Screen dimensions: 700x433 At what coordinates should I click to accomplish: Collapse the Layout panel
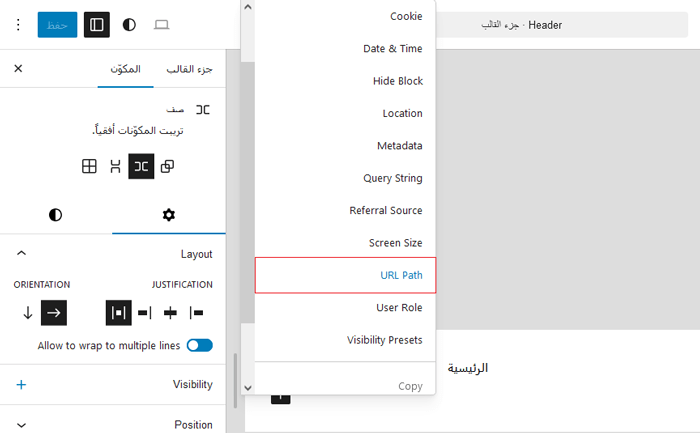click(x=21, y=254)
